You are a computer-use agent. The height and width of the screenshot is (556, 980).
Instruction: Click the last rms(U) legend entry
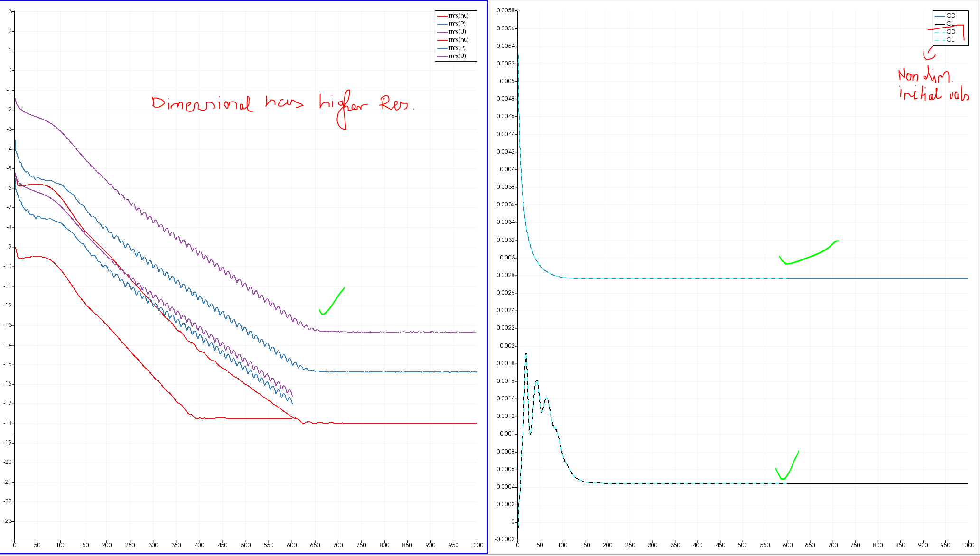(457, 56)
